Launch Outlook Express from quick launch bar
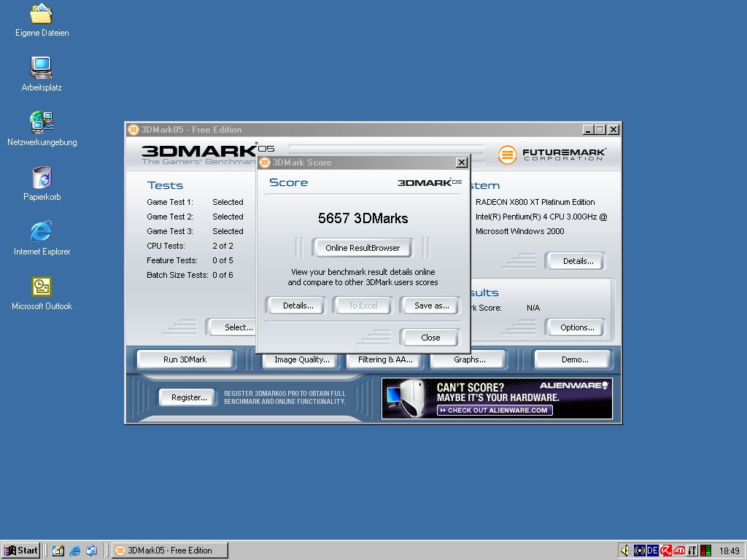 (x=91, y=551)
